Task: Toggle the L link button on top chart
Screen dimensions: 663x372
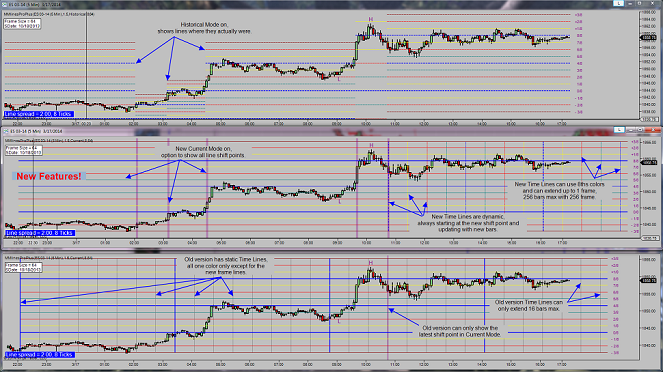Action: pyautogui.click(x=619, y=3)
